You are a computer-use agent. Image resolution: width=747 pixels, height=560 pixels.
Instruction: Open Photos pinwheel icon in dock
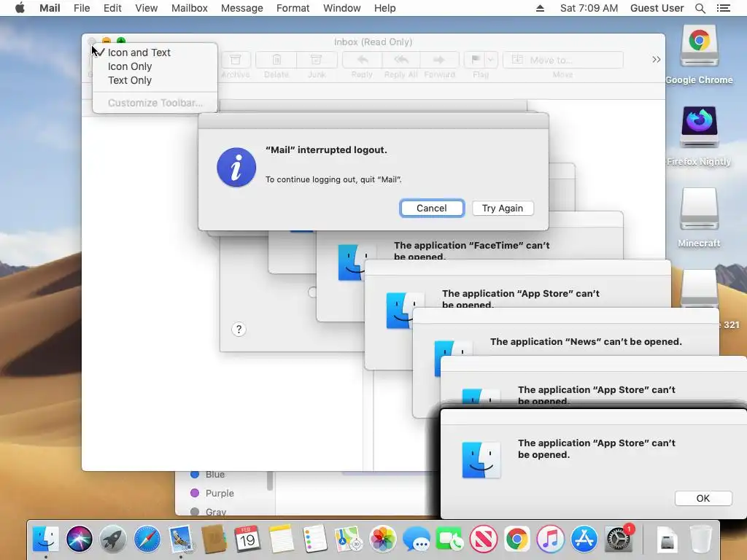[382, 539]
